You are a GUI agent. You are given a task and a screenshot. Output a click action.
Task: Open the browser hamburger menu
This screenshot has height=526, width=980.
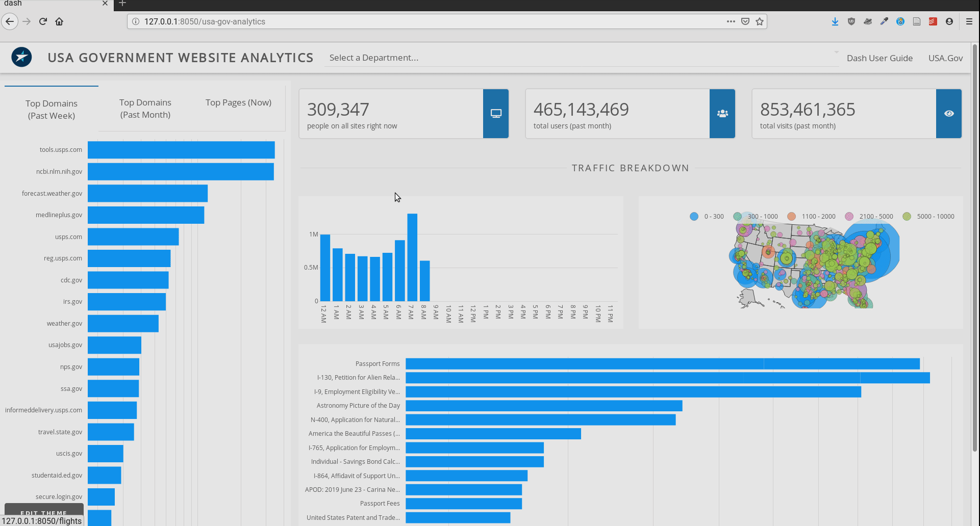969,21
